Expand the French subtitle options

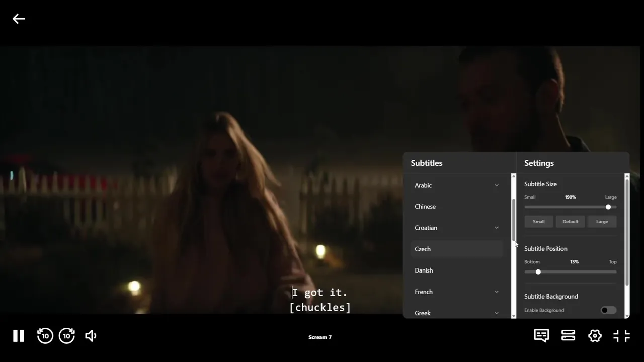pos(496,292)
